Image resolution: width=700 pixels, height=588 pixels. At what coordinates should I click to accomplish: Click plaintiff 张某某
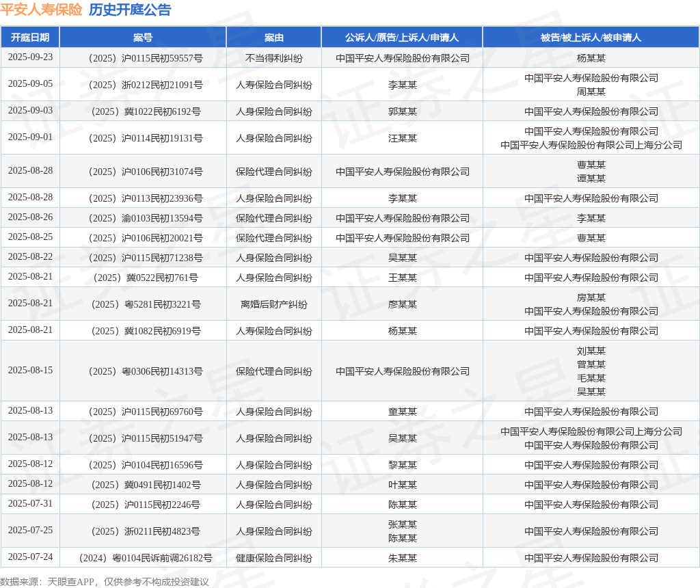(x=402, y=524)
